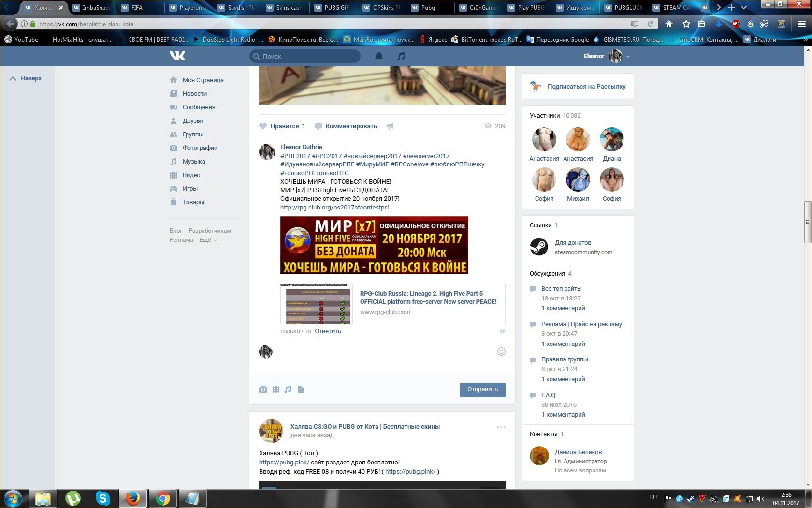This screenshot has height=508, width=812.
Task: Open the Avast icon in system tray
Action: coord(737,498)
